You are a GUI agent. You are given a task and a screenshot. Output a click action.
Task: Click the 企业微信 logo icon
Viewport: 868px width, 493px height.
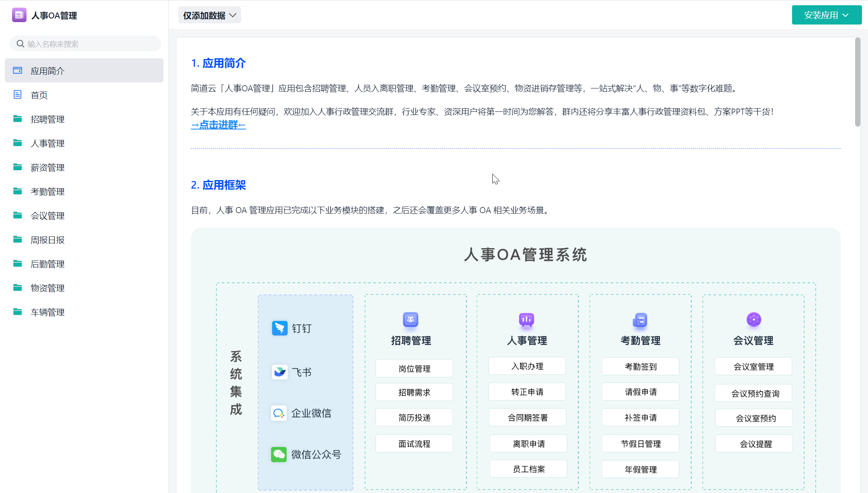click(x=278, y=413)
